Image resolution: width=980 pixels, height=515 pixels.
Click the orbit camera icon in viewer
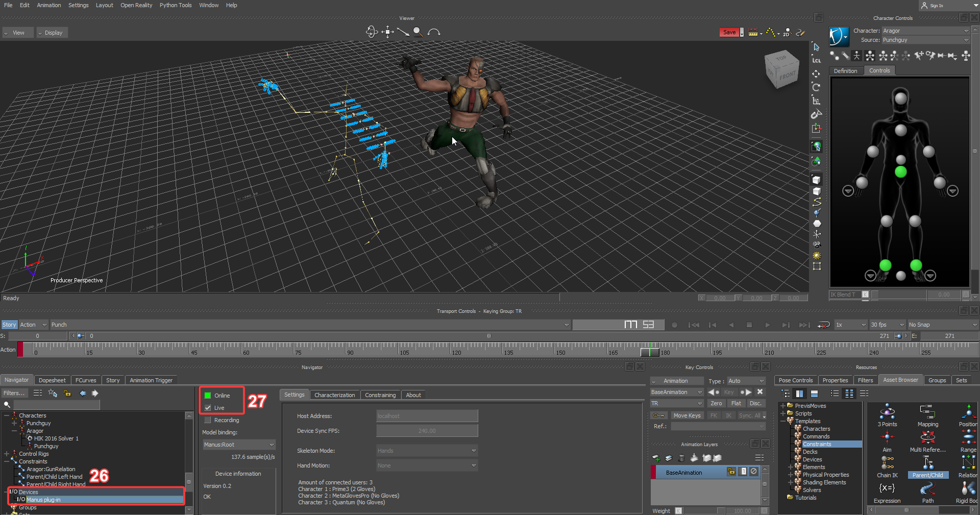click(x=372, y=32)
